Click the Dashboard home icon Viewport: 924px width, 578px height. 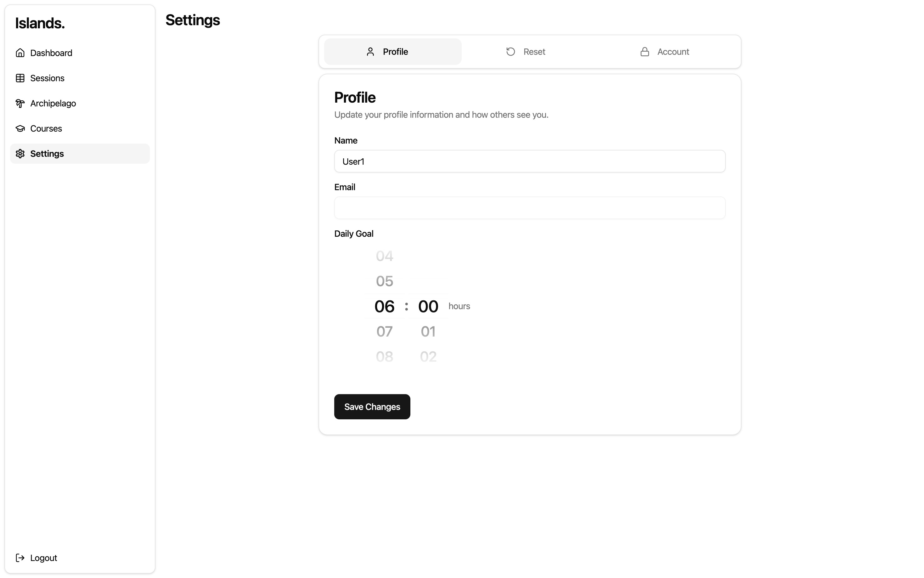pyautogui.click(x=20, y=53)
